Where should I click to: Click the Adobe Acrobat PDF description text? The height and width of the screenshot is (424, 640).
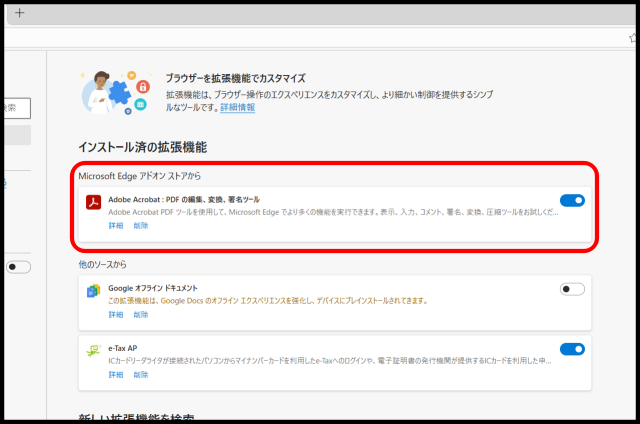(x=333, y=212)
